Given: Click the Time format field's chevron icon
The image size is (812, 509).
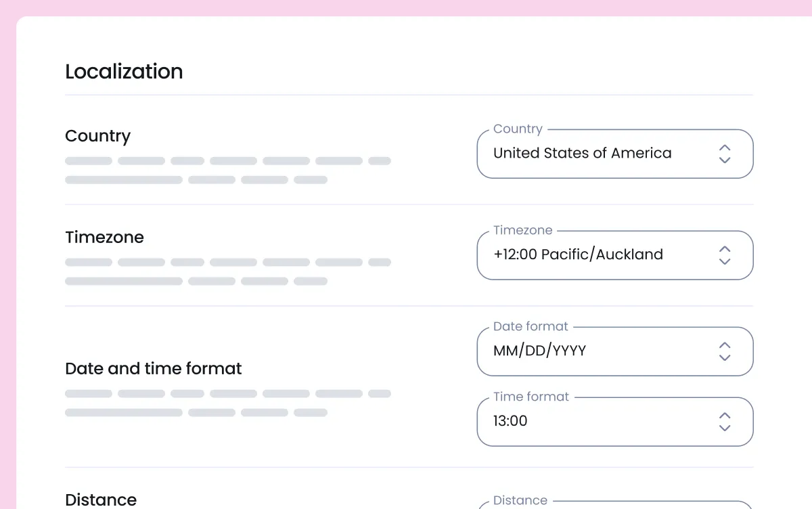Looking at the screenshot, I should pyautogui.click(x=725, y=422).
